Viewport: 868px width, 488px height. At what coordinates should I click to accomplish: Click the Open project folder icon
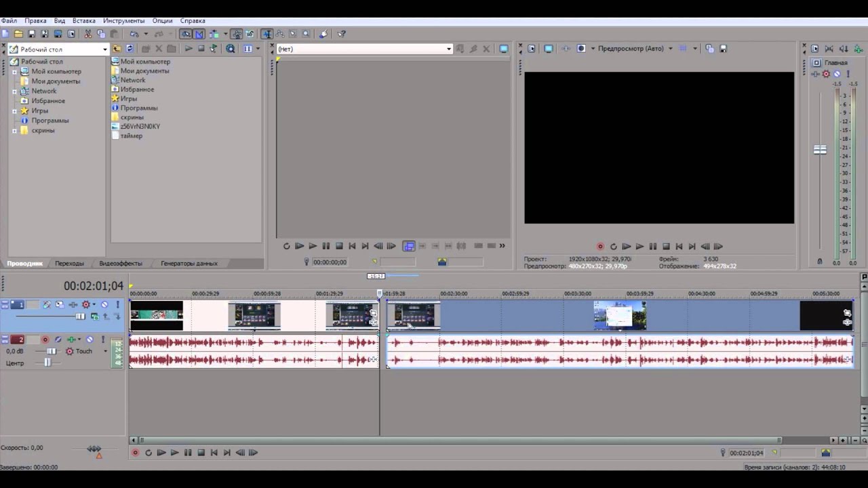(x=18, y=34)
